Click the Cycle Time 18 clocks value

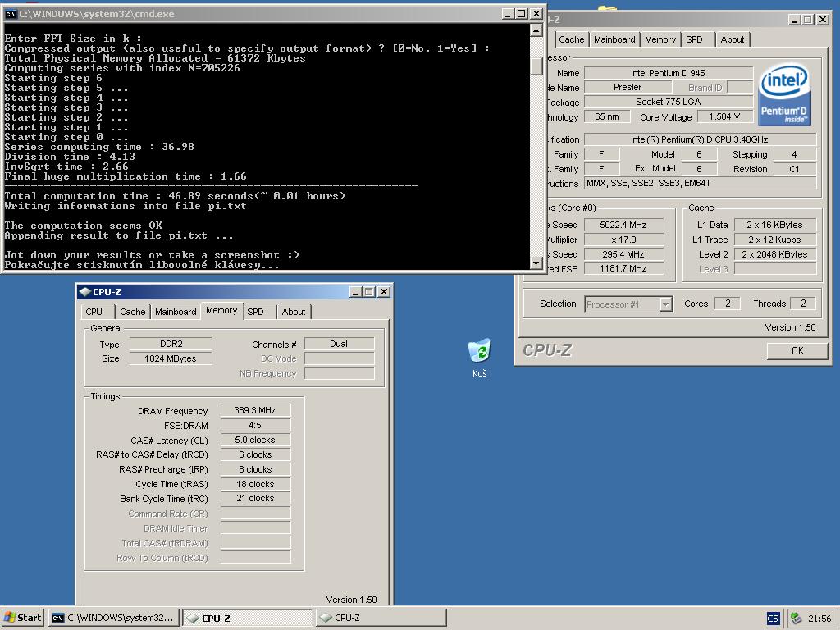[x=255, y=484]
